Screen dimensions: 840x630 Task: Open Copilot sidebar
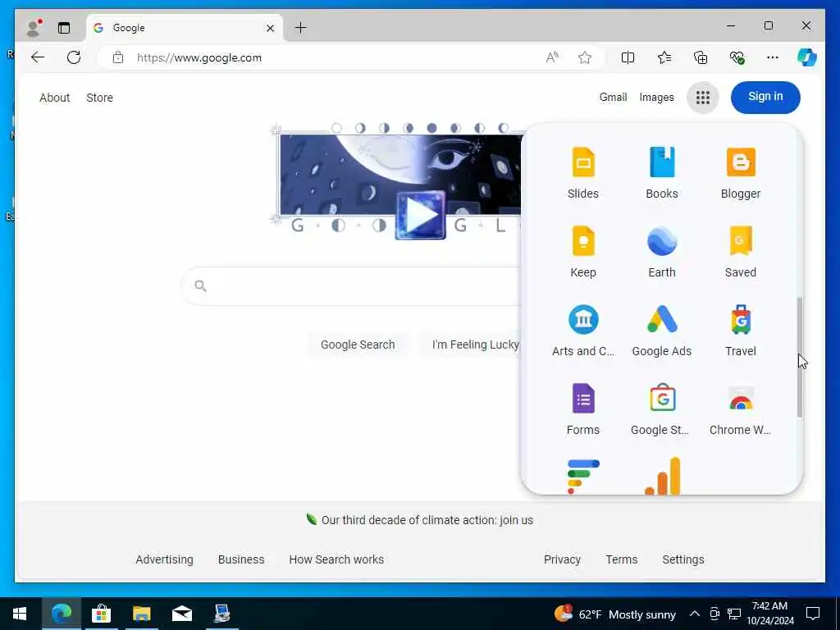coord(807,57)
